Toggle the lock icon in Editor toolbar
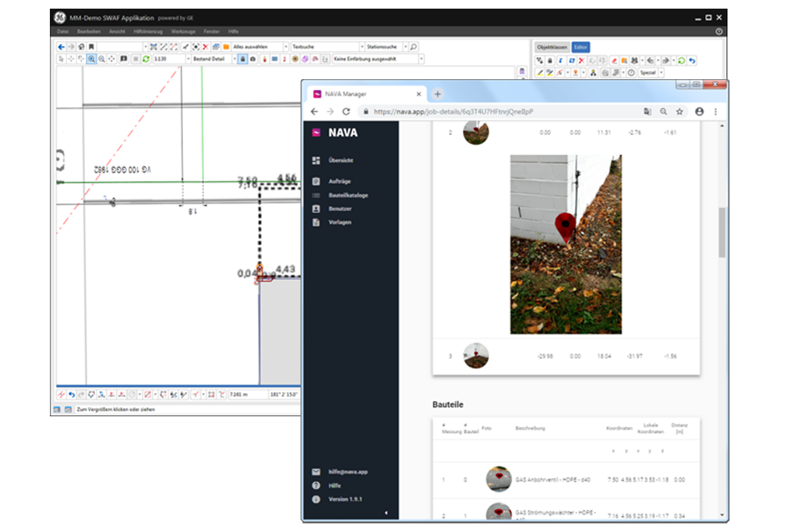The height and width of the screenshot is (532, 798). click(550, 61)
